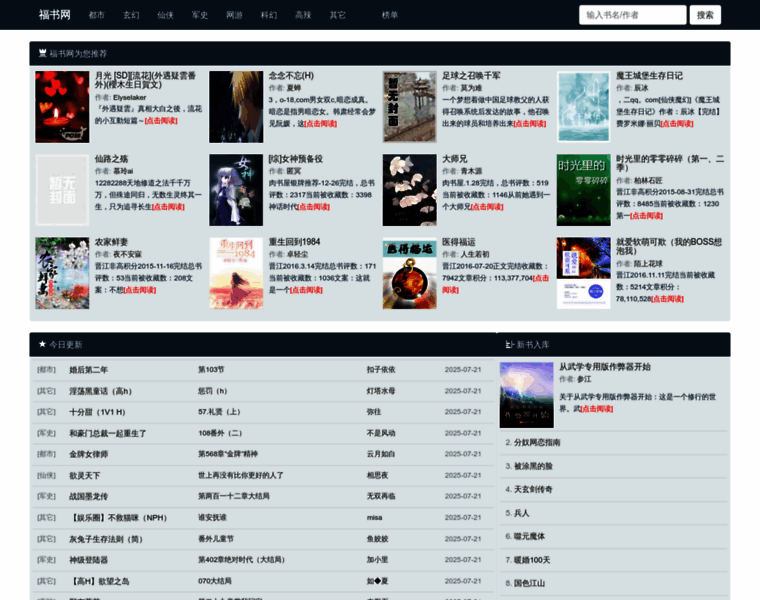Open the book title 仙路之殇

click(x=111, y=159)
